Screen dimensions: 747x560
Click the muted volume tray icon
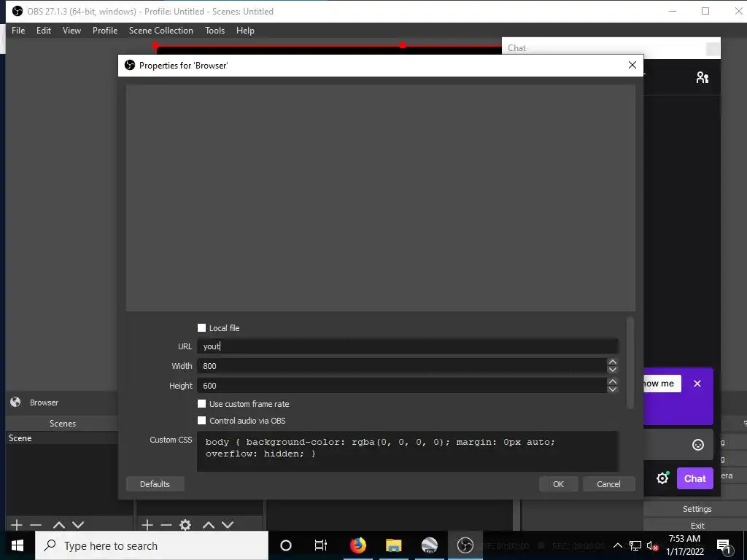click(x=652, y=545)
